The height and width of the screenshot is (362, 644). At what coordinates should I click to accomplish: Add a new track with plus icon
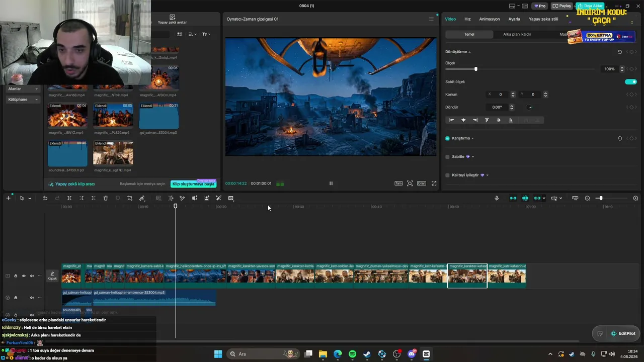8,198
